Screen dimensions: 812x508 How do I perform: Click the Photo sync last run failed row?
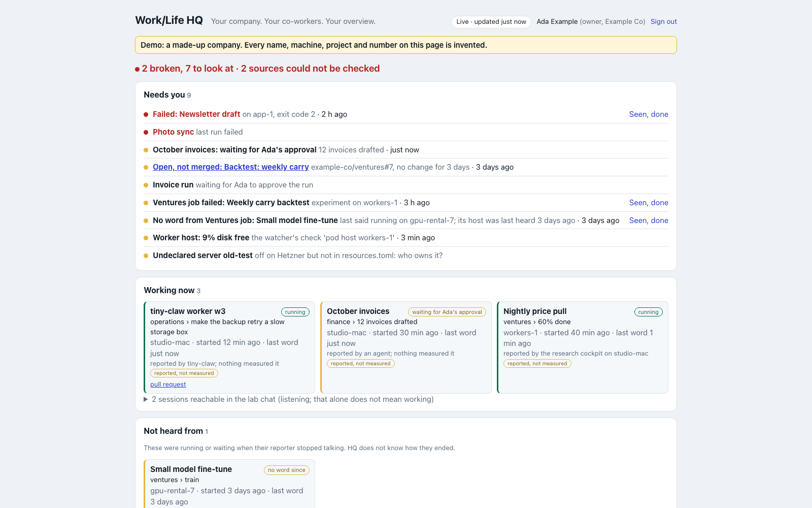(x=406, y=132)
